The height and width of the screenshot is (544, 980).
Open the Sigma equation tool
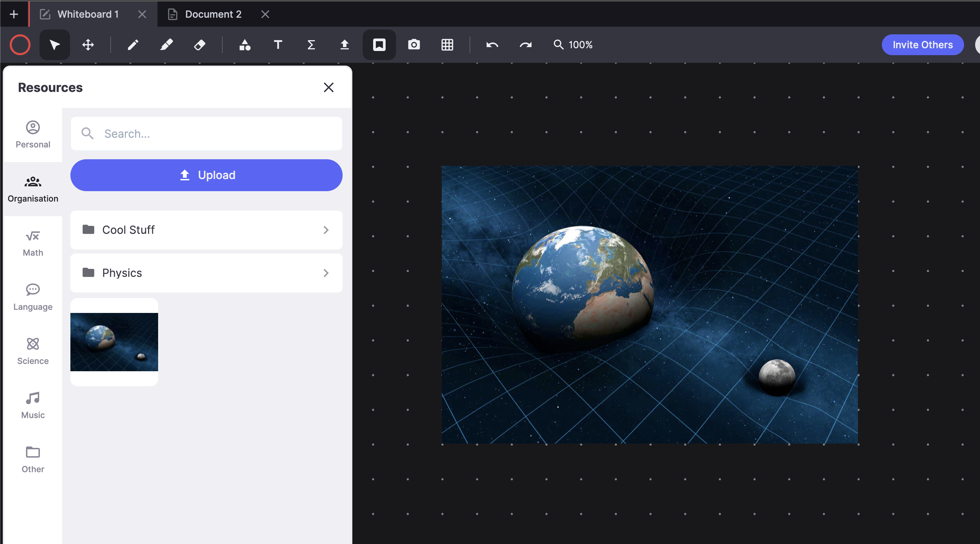tap(311, 45)
